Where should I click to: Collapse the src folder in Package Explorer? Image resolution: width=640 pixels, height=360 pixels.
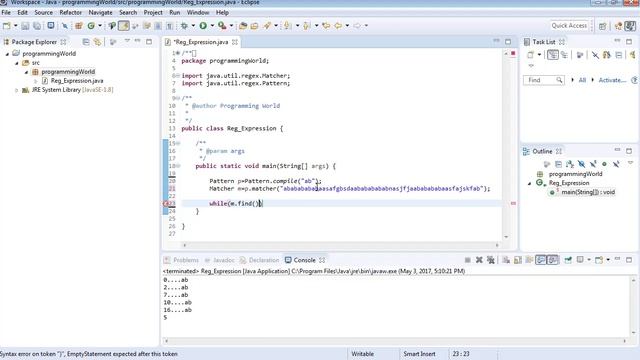click(x=17, y=63)
